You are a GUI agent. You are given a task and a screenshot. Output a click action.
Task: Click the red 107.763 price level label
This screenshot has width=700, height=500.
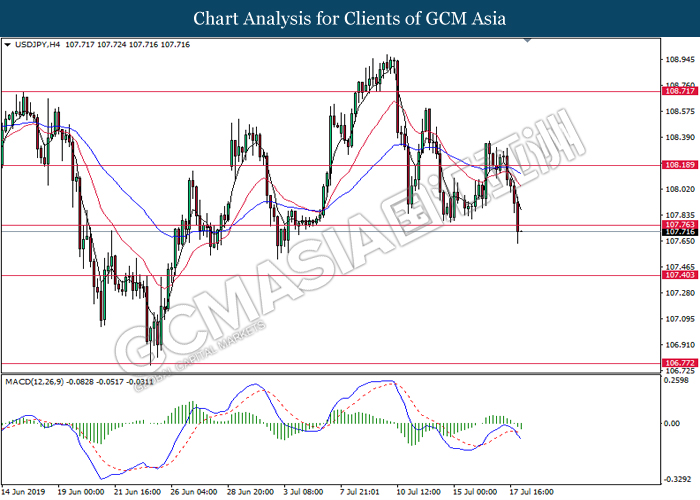679,225
